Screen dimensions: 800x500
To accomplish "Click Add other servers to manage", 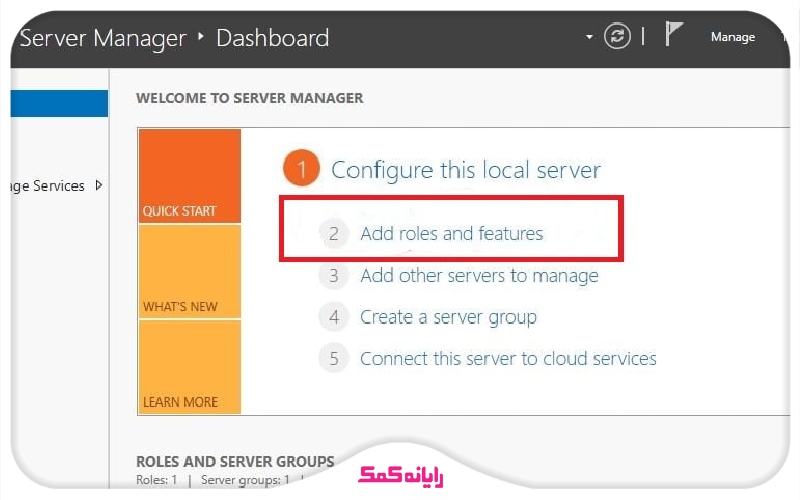I will [479, 276].
